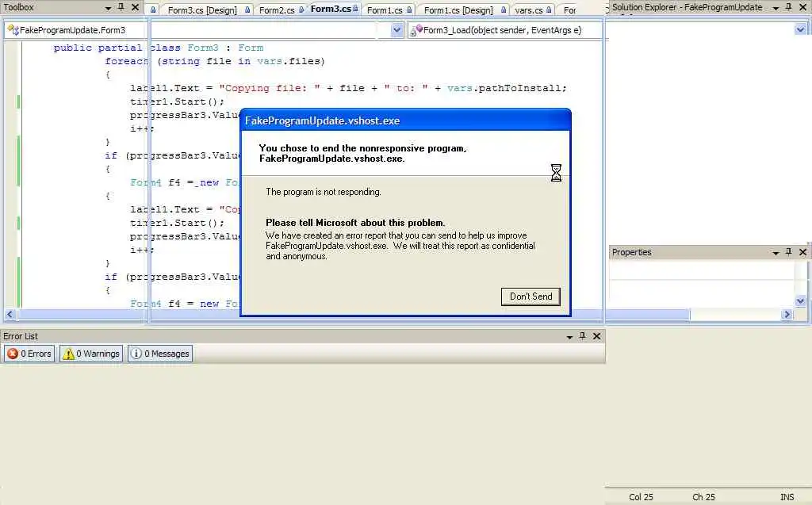The image size is (812, 505).
Task: Click the Solution Explorer - FakeProgramUpdate title
Action: click(x=688, y=7)
